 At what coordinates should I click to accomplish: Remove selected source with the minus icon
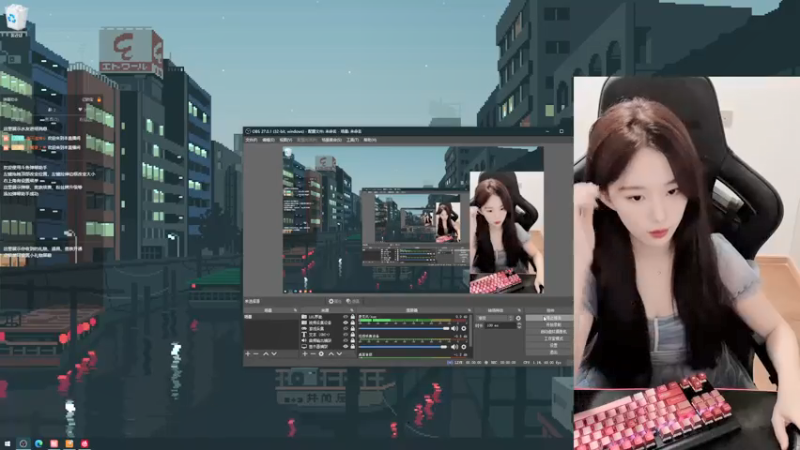313,354
